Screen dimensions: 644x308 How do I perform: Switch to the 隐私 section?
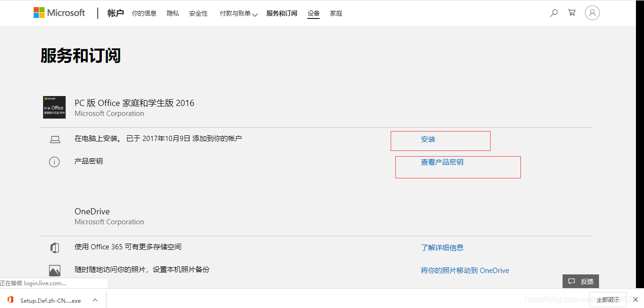[172, 13]
